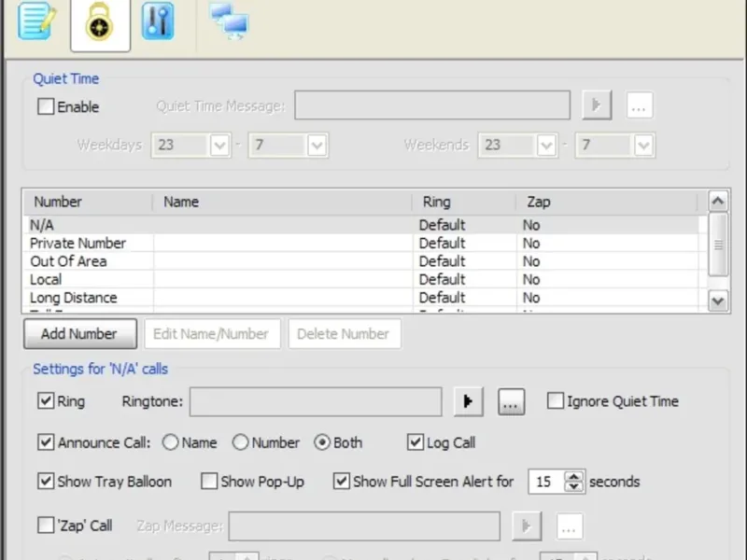Toggle Ignore Quiet Time checkbox
Screen dimensions: 747x560
(x=556, y=401)
